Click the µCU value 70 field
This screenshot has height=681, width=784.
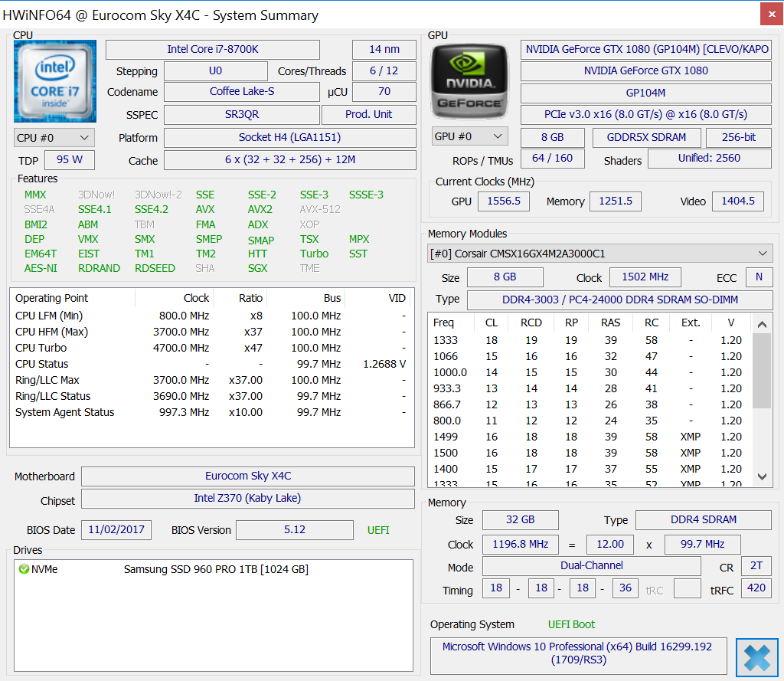(384, 92)
